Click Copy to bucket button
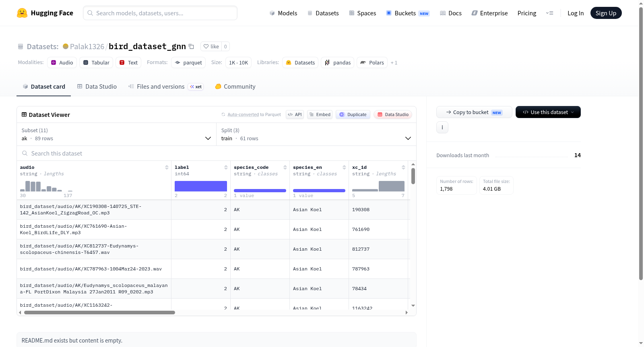Screen dimensions: 644x347 pyautogui.click(x=474, y=112)
